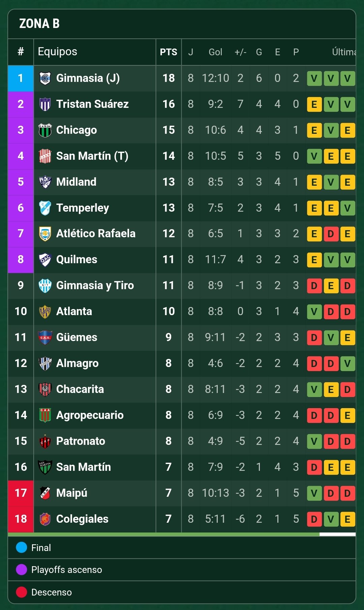The width and height of the screenshot is (364, 610).
Task: Click the Atlanta club crest
Action: (45, 311)
